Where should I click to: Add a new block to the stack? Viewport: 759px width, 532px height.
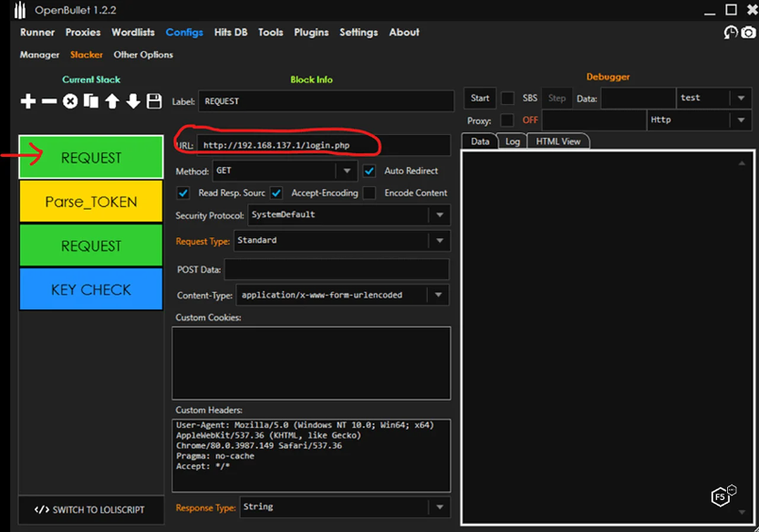(x=28, y=101)
